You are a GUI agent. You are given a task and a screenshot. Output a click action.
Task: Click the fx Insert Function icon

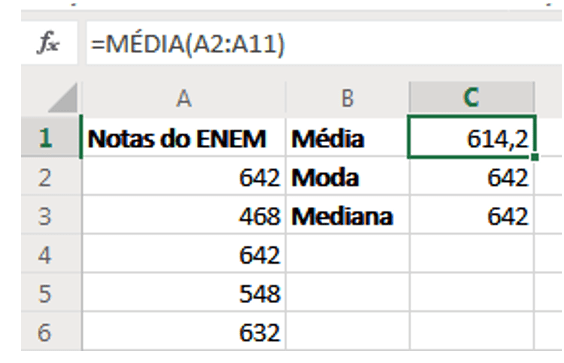(x=49, y=43)
